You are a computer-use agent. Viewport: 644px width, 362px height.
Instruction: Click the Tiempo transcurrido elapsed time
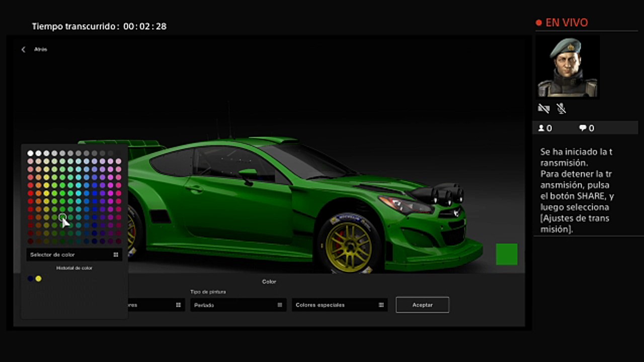99,26
